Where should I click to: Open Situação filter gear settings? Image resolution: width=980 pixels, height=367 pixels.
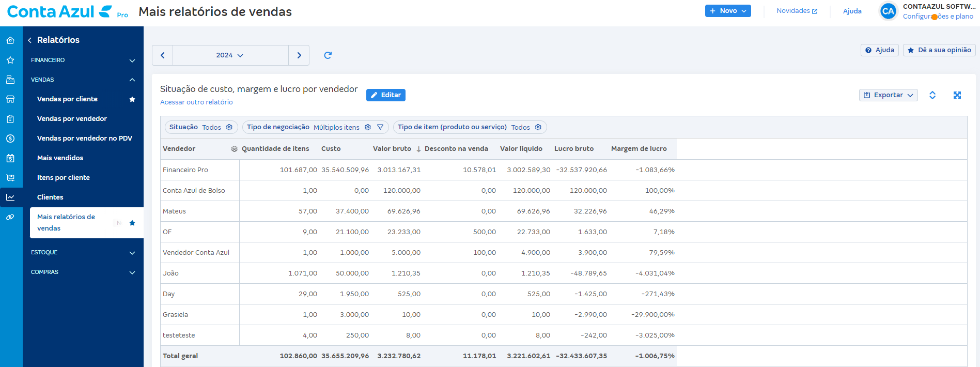pos(229,127)
